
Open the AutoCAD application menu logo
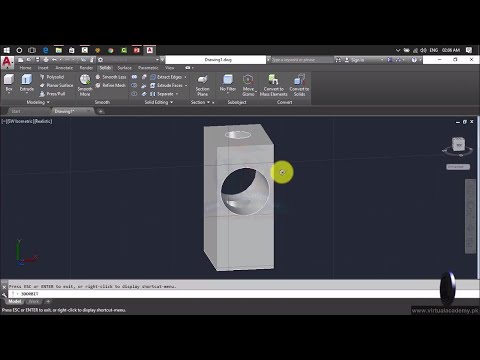(x=7, y=62)
